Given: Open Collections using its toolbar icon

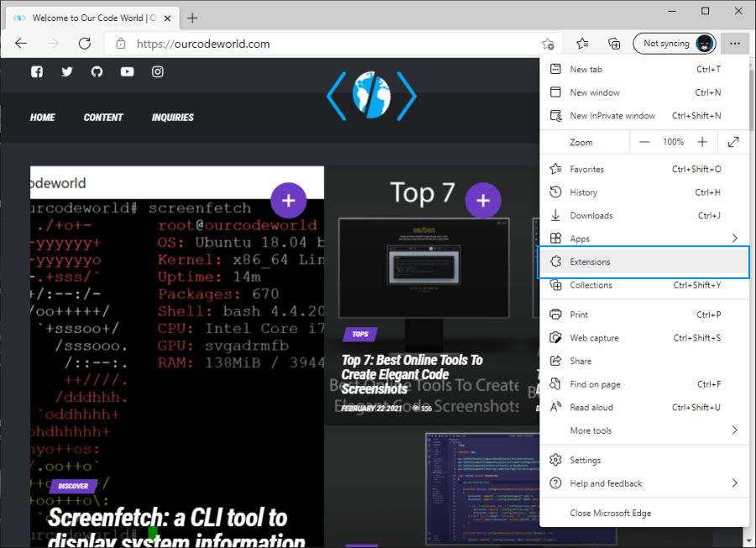Looking at the screenshot, I should point(614,43).
